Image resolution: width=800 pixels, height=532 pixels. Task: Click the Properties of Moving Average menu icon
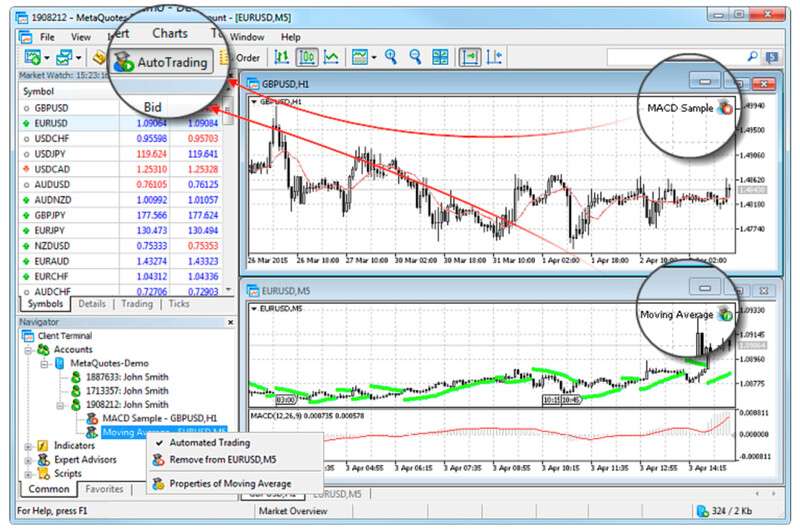tap(159, 484)
